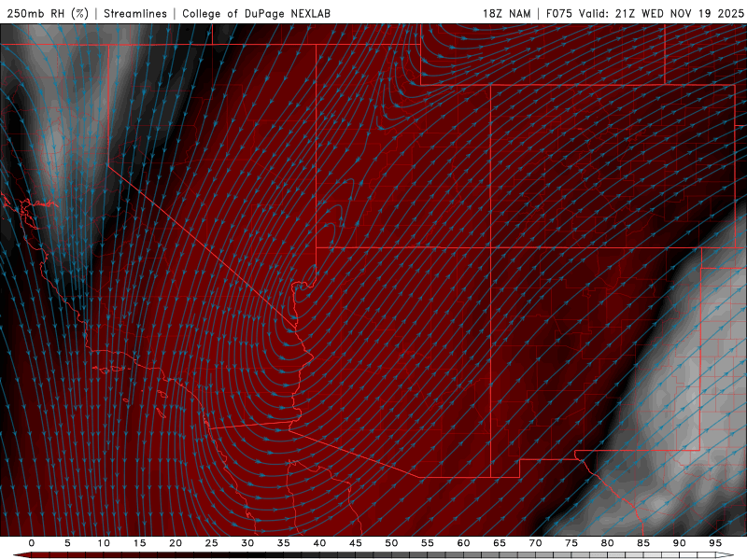Click the red left arrow tip of the colorbar
The width and height of the screenshot is (747, 560).
click(21, 555)
